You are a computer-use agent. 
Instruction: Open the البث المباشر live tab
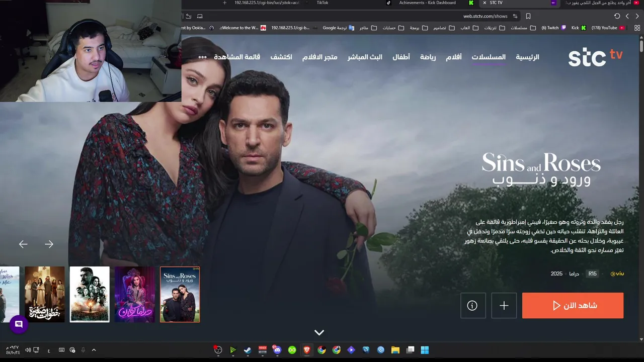(365, 57)
